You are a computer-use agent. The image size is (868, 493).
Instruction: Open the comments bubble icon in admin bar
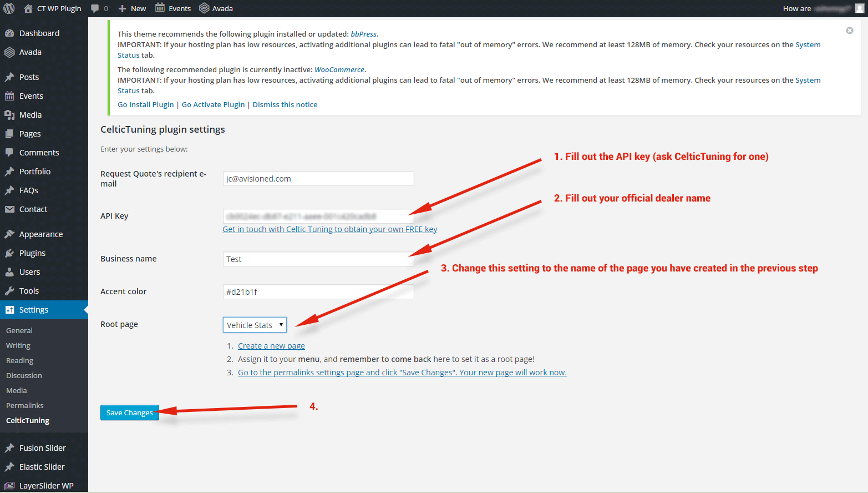point(95,8)
